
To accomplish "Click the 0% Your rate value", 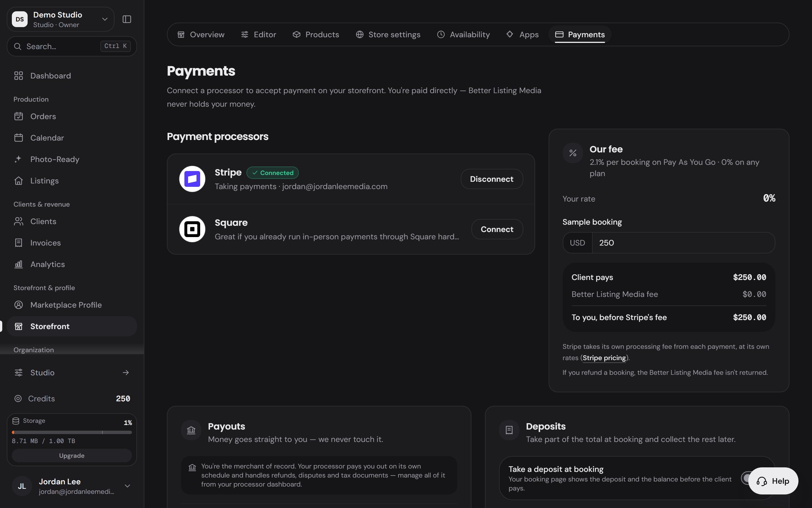I will [769, 198].
